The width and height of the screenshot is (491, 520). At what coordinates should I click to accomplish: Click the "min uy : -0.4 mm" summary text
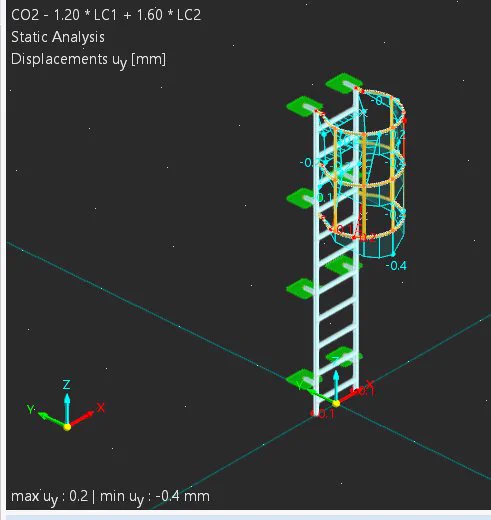coord(155,497)
